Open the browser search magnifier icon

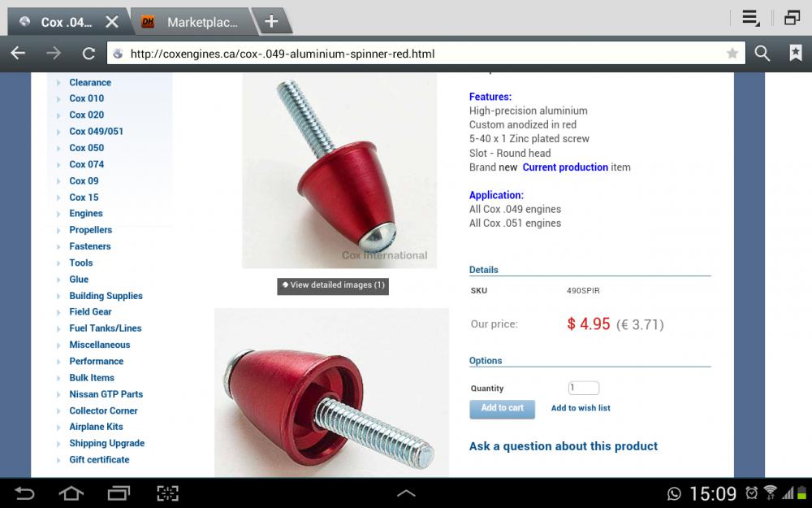click(x=762, y=53)
